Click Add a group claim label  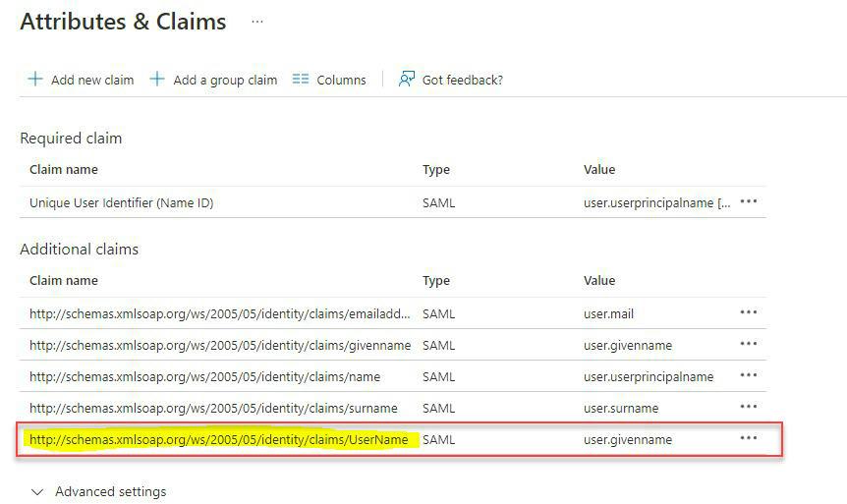225,80
